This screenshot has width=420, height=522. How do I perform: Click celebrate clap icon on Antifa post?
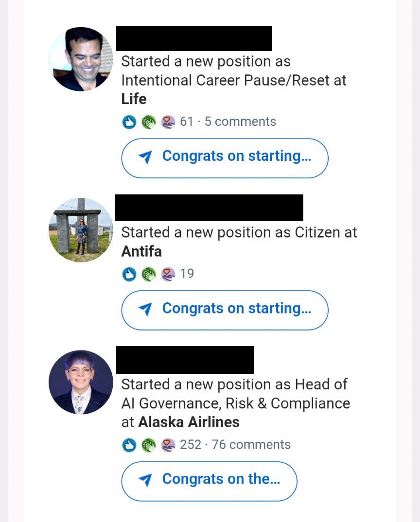(149, 274)
